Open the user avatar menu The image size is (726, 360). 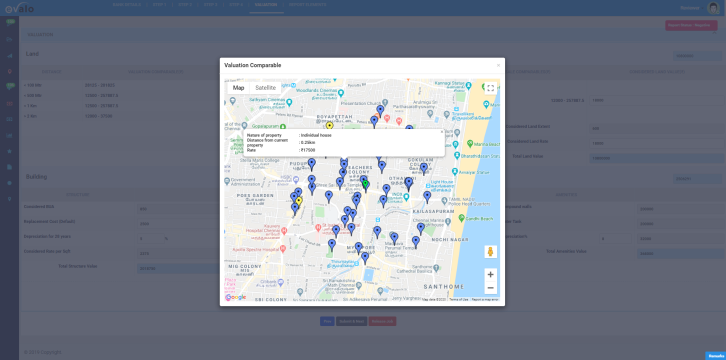coord(713,8)
